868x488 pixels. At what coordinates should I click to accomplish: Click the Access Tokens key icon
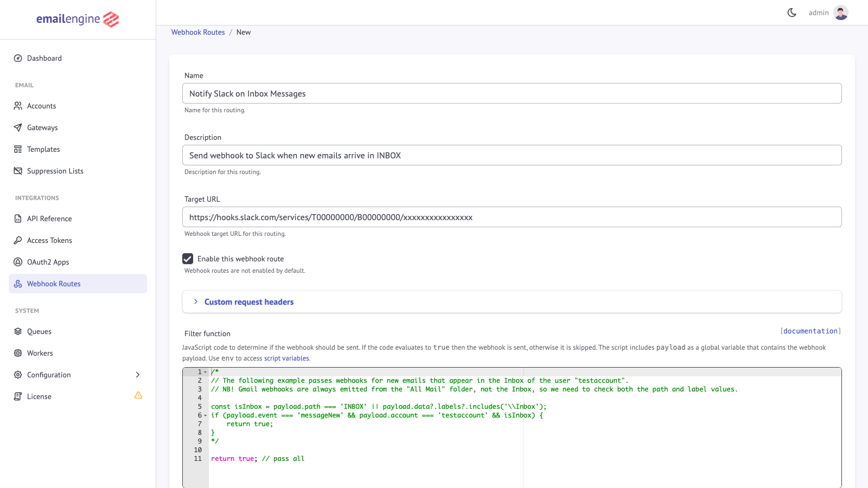coord(18,240)
